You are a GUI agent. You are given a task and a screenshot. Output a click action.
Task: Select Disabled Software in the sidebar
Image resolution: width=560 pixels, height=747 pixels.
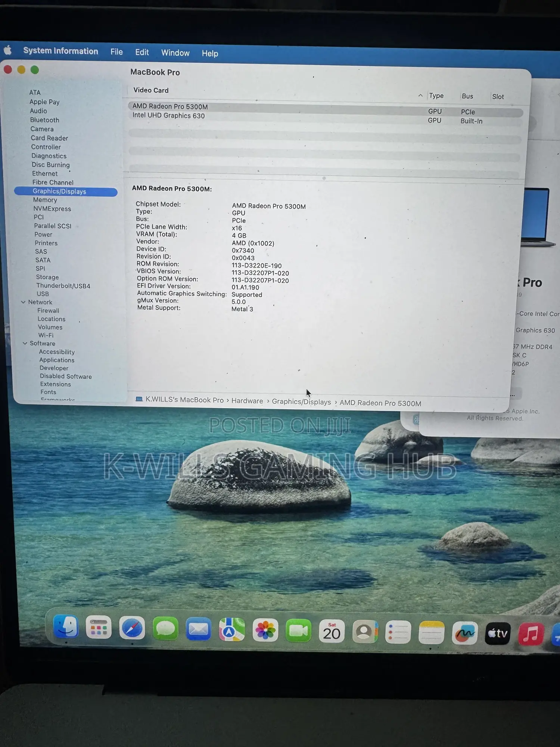pyautogui.click(x=66, y=376)
